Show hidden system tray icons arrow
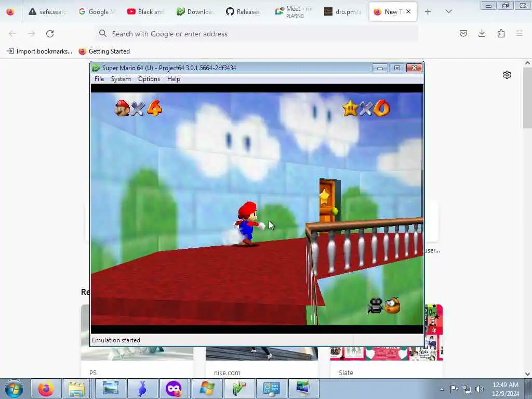This screenshot has width=532, height=399. (442, 389)
